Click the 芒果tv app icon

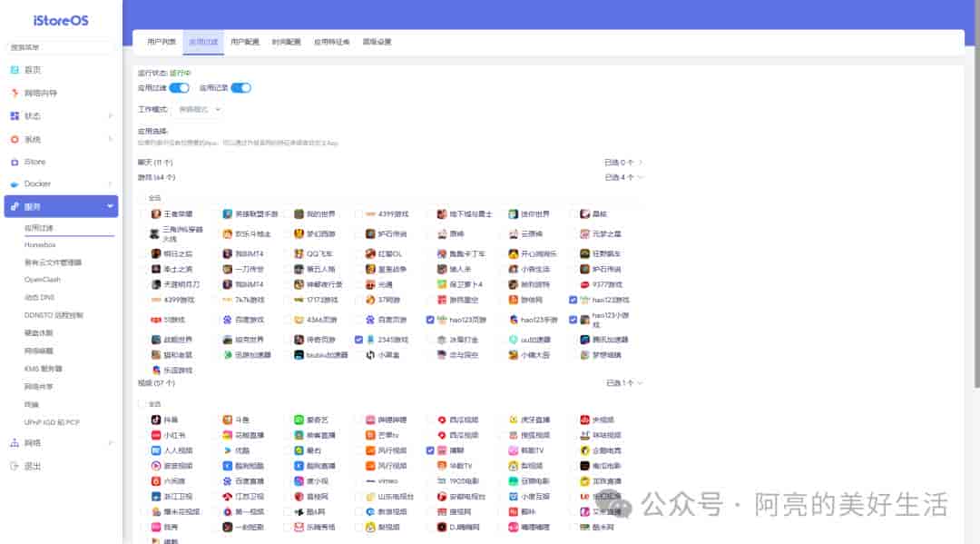tap(370, 435)
